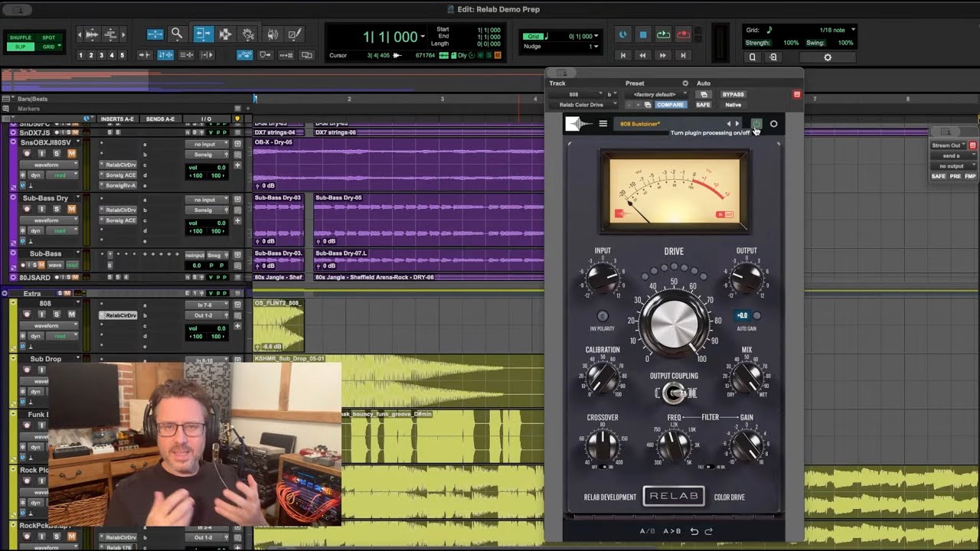Click the Stop transport button

643,35
